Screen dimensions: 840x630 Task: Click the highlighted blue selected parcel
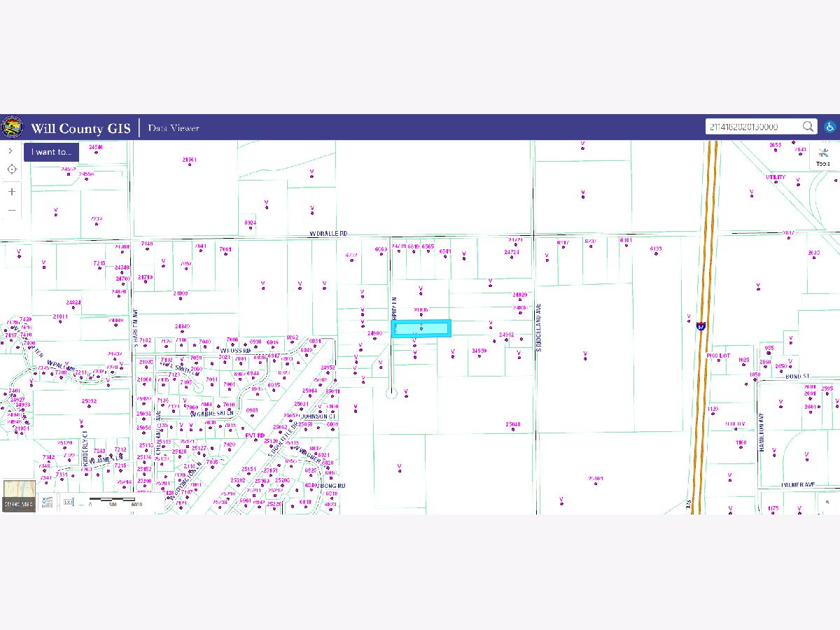coord(421,328)
